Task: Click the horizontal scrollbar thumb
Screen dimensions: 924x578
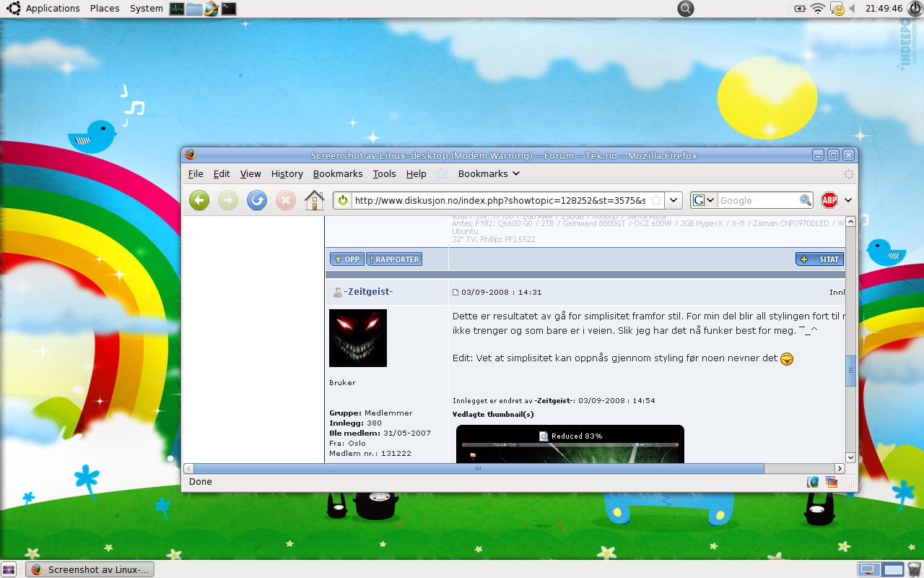Action: click(479, 468)
